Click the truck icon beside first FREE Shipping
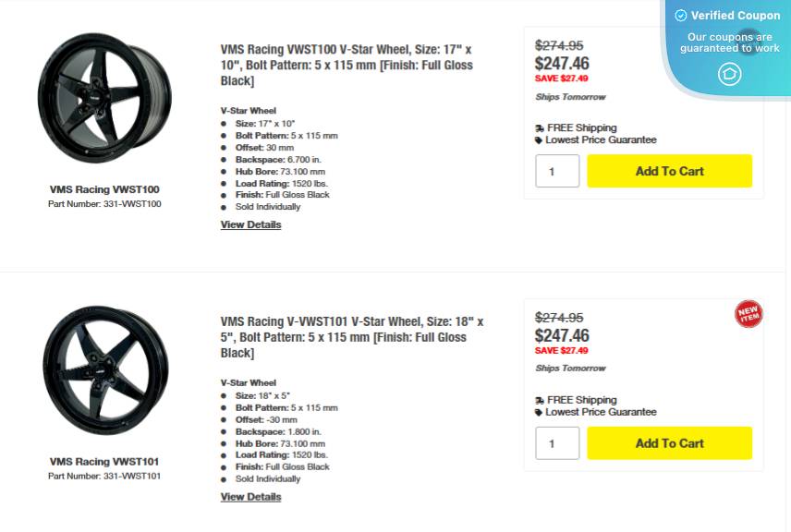Image resolution: width=791 pixels, height=532 pixels. [540, 128]
